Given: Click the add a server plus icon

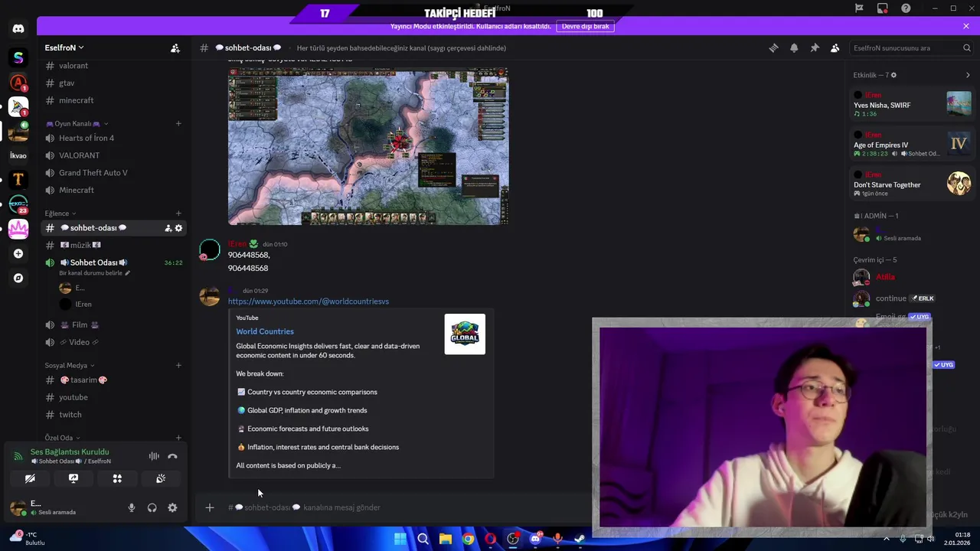Looking at the screenshot, I should [x=18, y=253].
